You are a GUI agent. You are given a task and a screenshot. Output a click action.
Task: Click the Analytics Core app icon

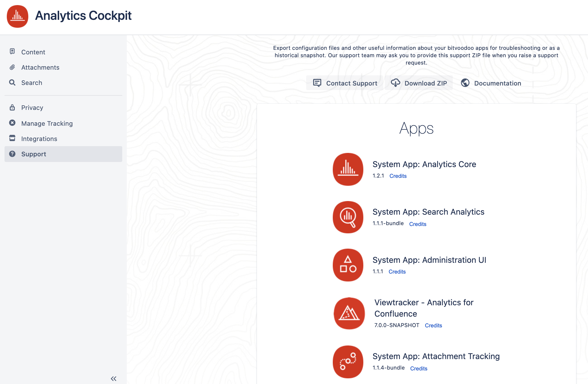(x=348, y=169)
